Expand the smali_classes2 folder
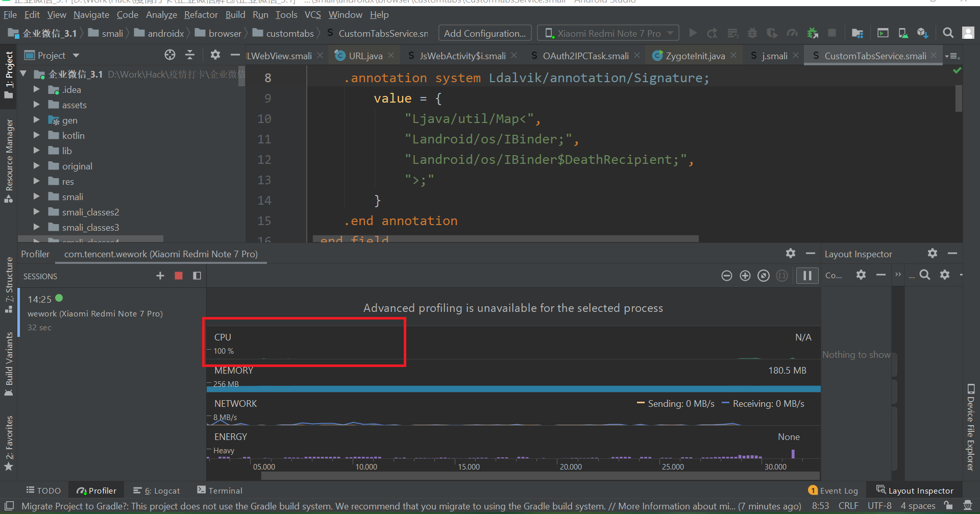980x514 pixels. [36, 211]
